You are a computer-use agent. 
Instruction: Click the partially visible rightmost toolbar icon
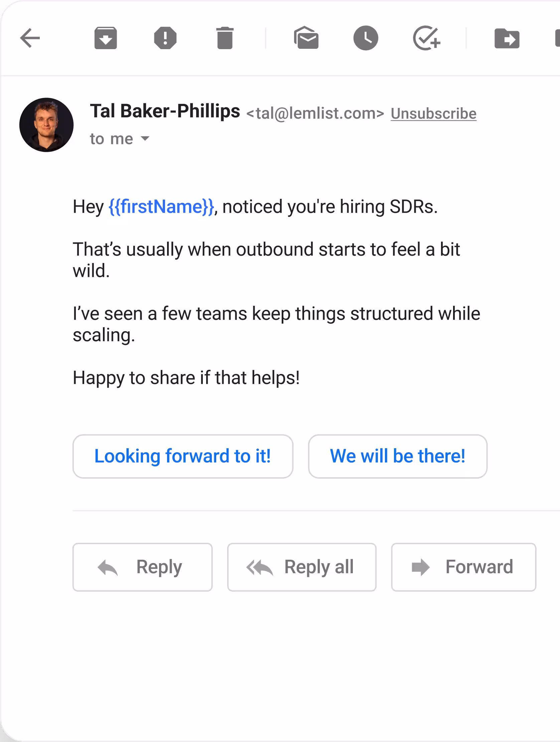[x=557, y=38]
